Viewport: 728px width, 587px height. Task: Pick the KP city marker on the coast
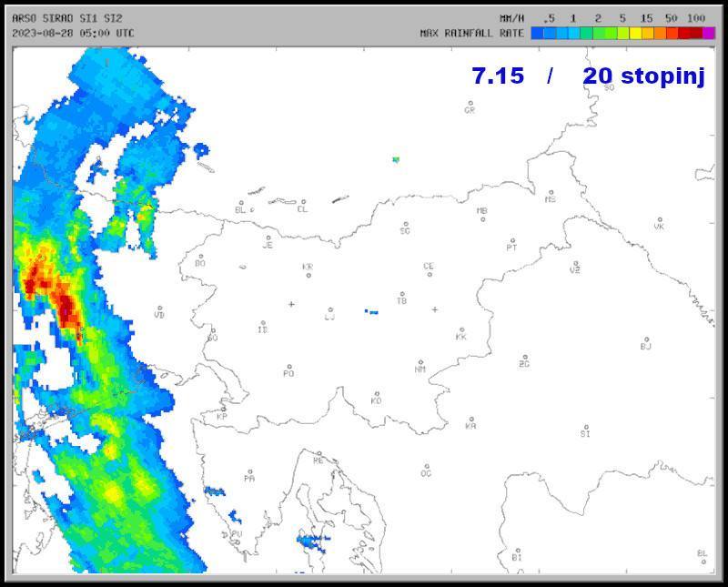[223, 409]
